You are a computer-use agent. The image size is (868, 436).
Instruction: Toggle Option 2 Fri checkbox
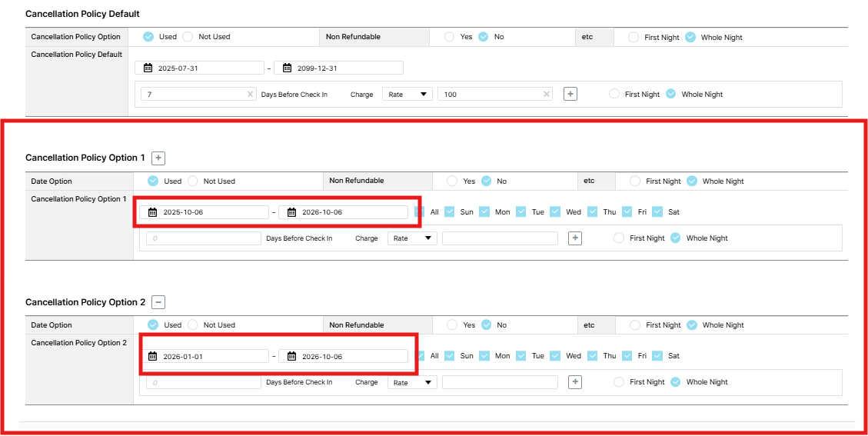coord(627,356)
